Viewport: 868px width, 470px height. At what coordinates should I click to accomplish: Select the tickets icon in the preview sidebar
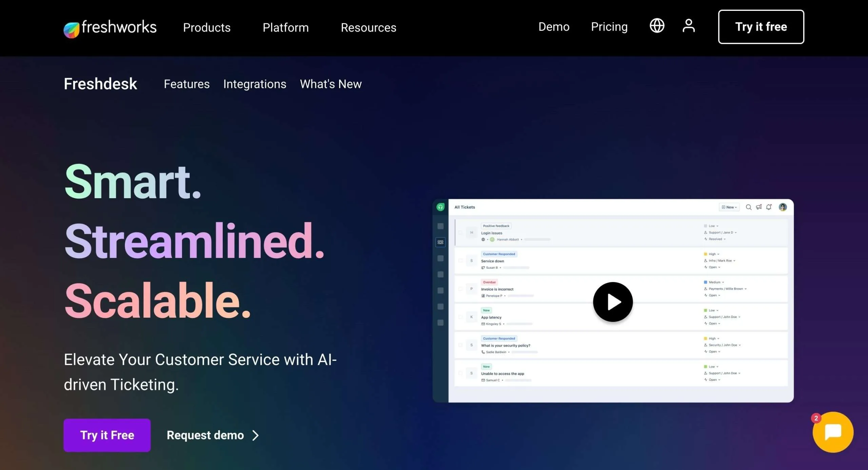(x=440, y=242)
